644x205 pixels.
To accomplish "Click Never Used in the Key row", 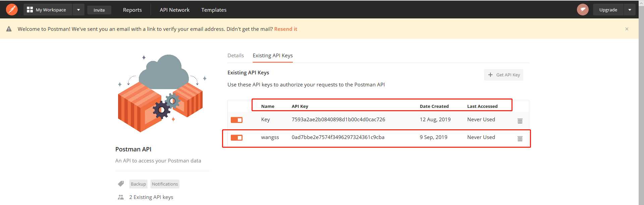I will pyautogui.click(x=481, y=120).
